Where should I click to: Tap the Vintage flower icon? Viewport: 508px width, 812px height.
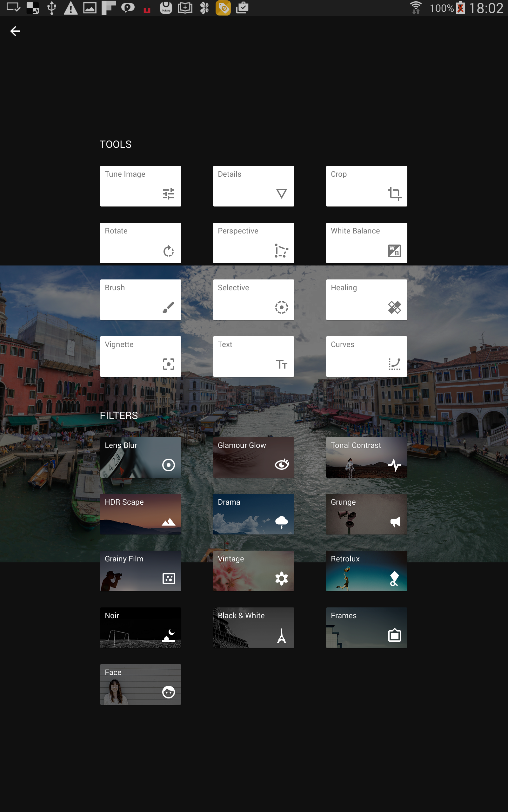(x=281, y=578)
